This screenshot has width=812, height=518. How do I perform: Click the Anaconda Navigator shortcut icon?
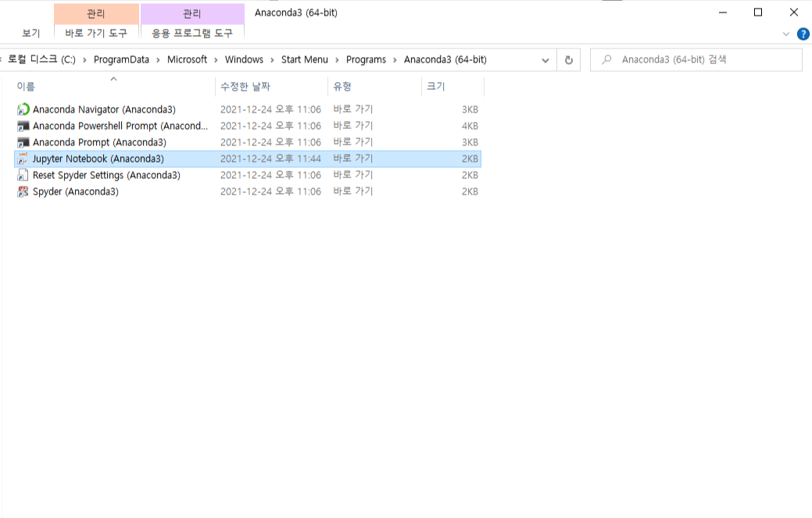23,109
